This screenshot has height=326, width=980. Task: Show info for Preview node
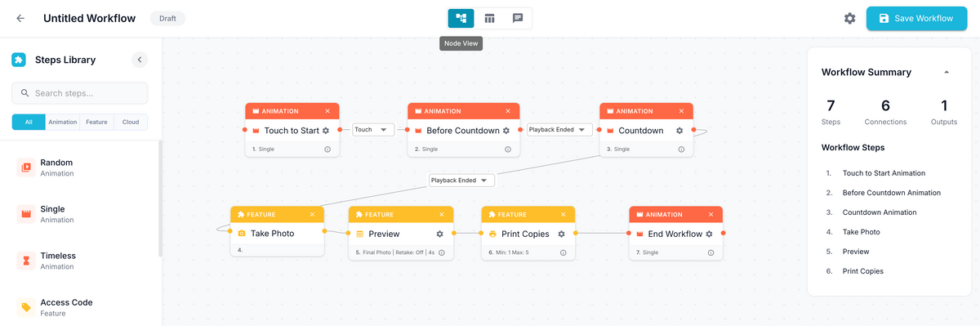(442, 252)
